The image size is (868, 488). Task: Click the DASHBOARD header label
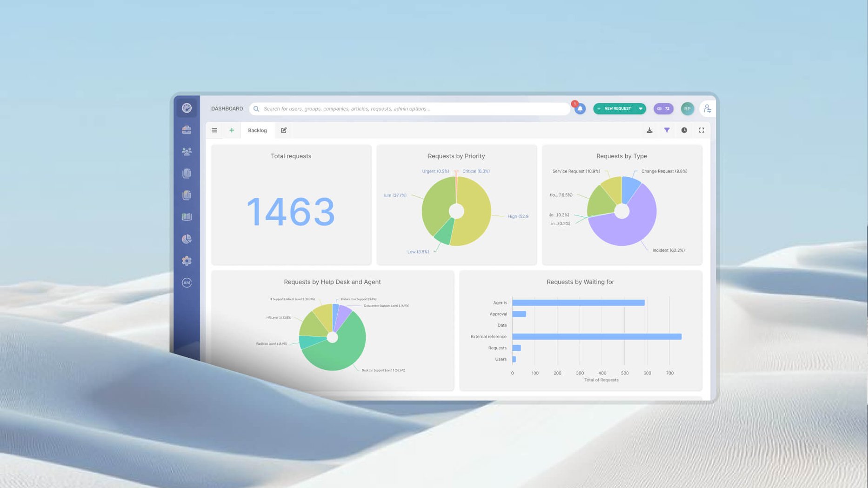(227, 109)
